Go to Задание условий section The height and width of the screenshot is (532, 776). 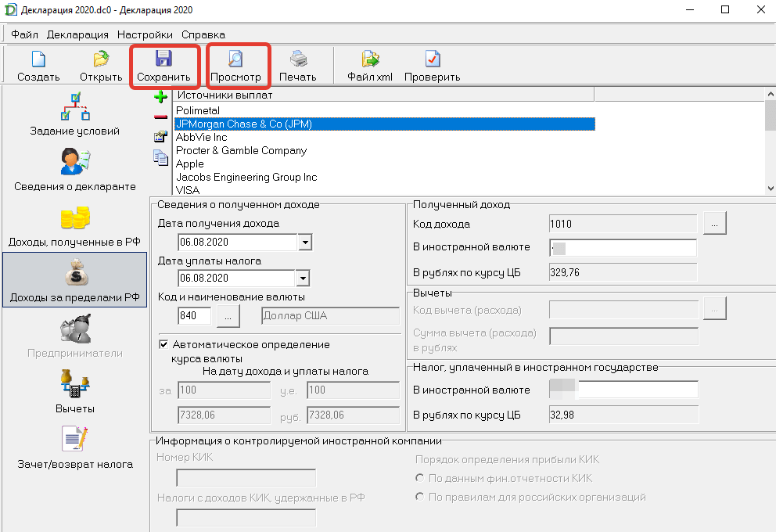click(75, 114)
